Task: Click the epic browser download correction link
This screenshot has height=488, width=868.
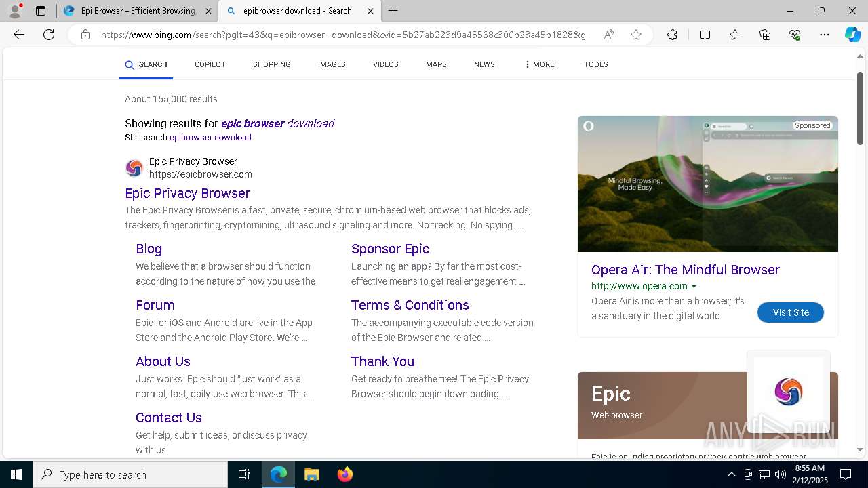Action: (278, 123)
